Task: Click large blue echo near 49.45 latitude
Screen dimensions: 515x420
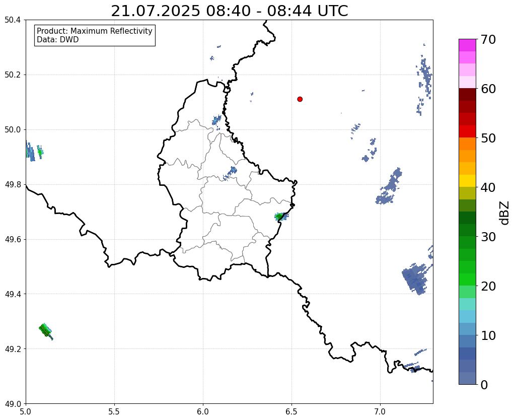Action: [415, 278]
